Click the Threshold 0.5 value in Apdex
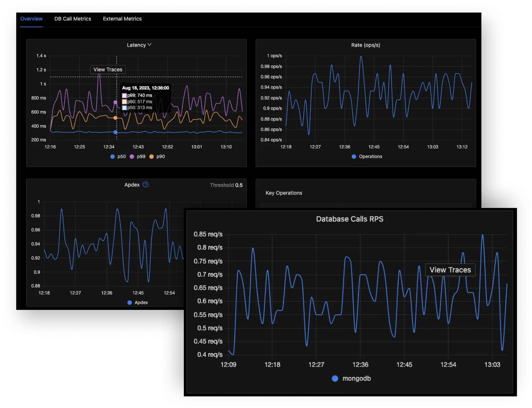This screenshot has height=408, width=532. pyautogui.click(x=239, y=185)
